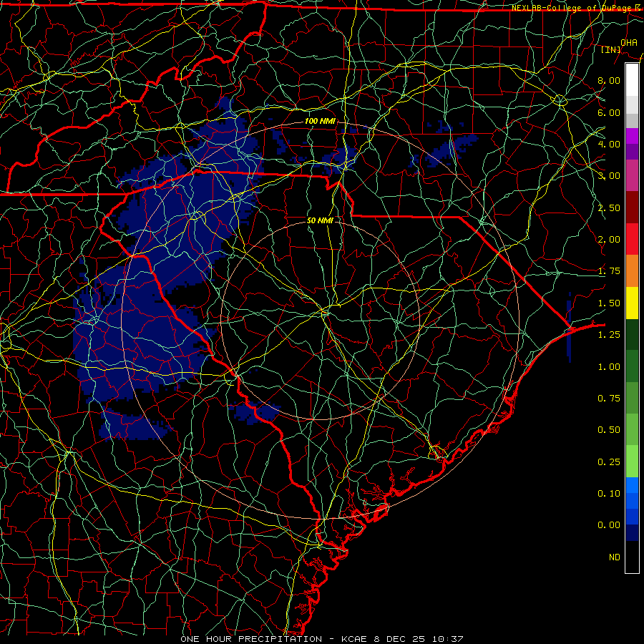Click the ONE HOUR PRECIPITATION title text
The height and width of the screenshot is (644, 644).
click(251, 639)
